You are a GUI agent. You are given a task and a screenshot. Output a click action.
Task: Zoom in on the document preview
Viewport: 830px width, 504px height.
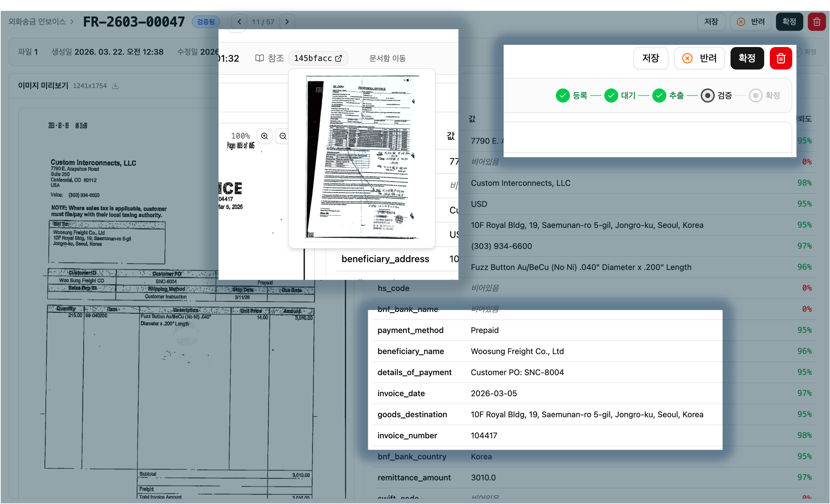(x=264, y=136)
